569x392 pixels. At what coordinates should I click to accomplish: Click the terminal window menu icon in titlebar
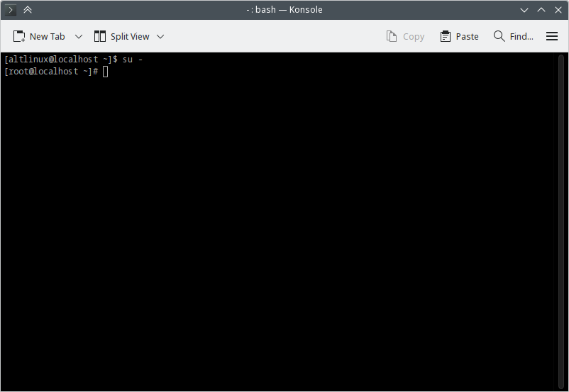[x=10, y=10]
